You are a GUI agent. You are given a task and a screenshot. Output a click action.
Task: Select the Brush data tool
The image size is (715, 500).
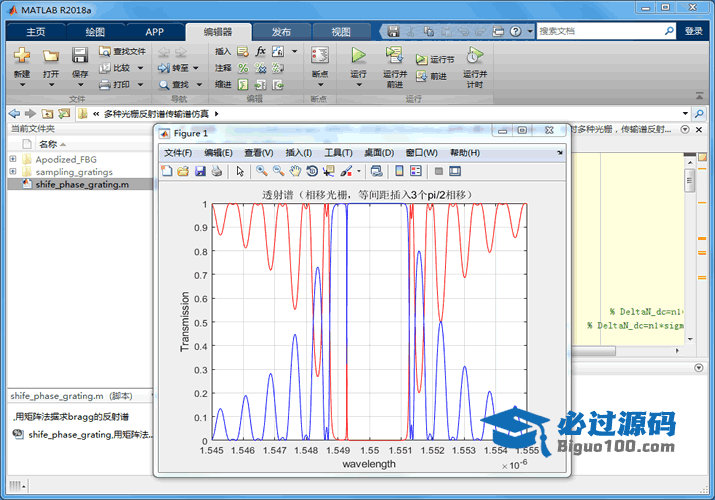click(346, 171)
